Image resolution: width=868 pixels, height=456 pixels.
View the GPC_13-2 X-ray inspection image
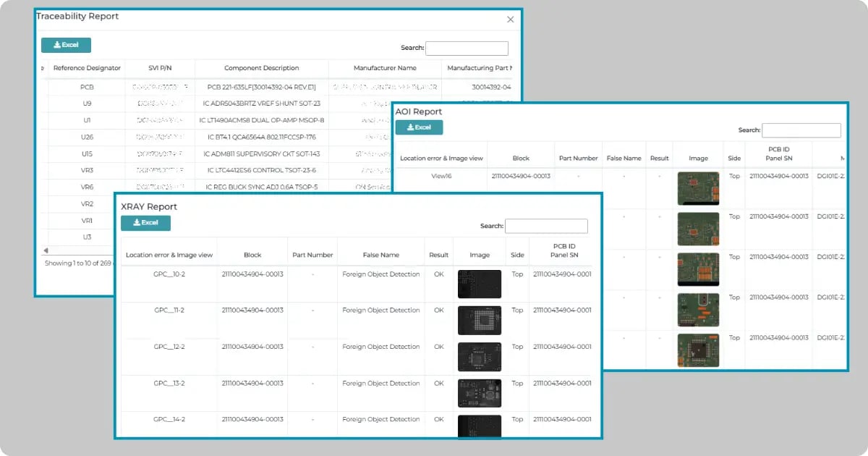pos(479,393)
